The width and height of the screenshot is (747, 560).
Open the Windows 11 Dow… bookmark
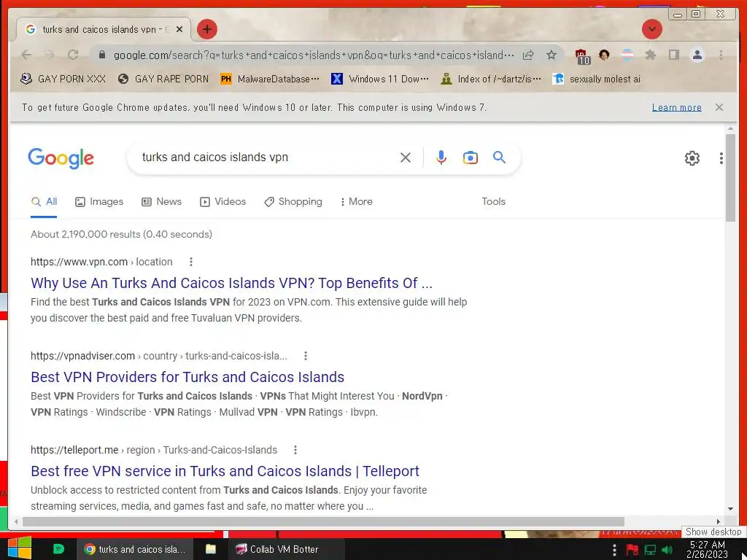pyautogui.click(x=379, y=79)
